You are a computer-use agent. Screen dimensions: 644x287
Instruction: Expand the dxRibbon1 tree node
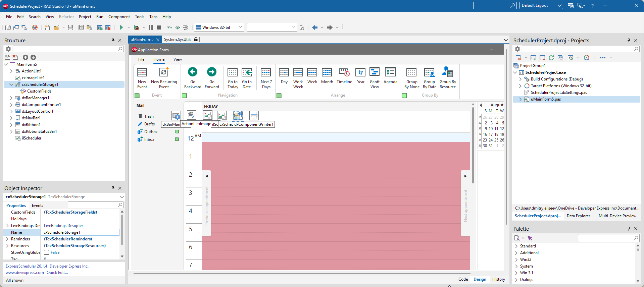11,125
